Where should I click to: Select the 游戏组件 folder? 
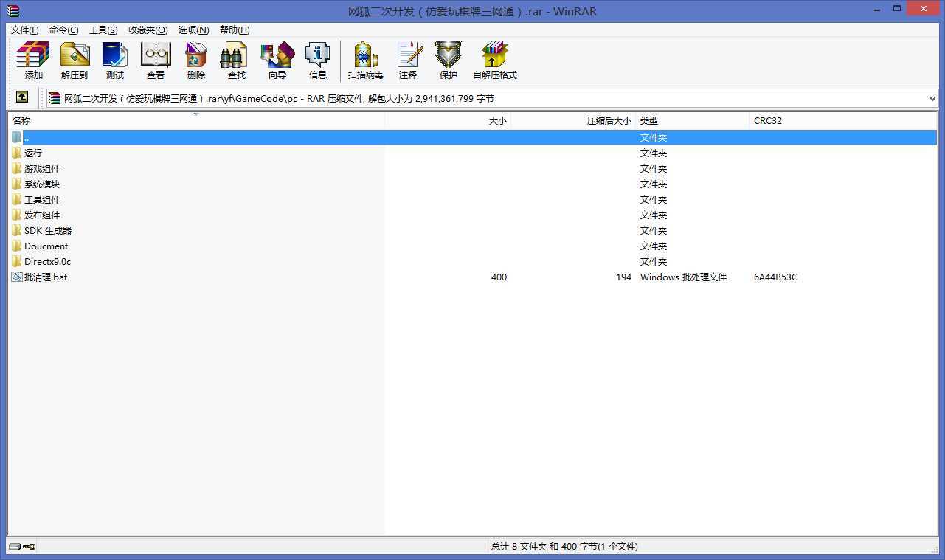(42, 168)
